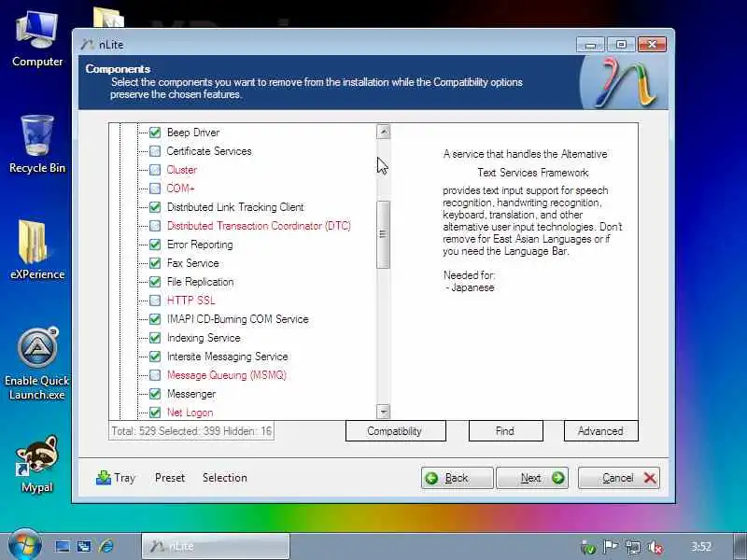747x560 pixels.
Task: Click the Tray icon button in nLite
Action: [116, 478]
